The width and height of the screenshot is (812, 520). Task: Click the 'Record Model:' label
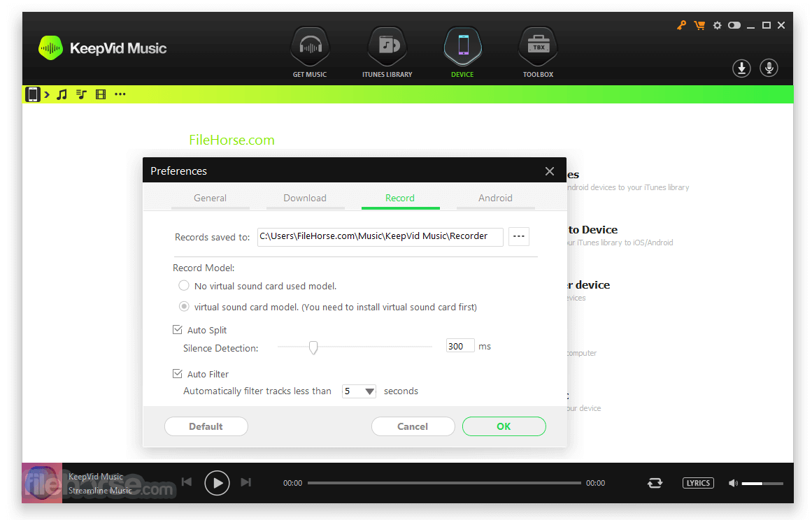pyautogui.click(x=204, y=268)
